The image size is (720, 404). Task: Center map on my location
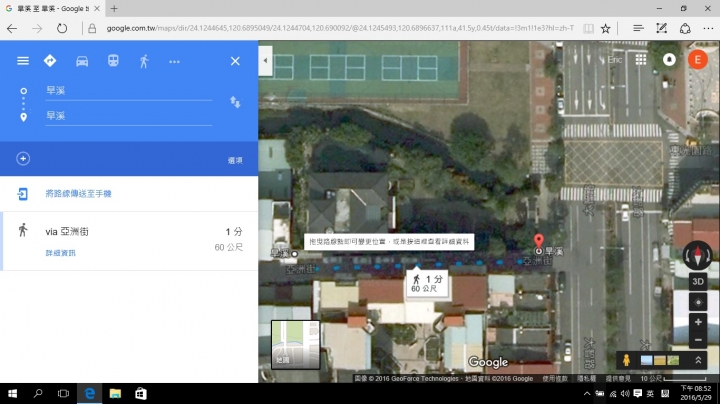pos(698,303)
